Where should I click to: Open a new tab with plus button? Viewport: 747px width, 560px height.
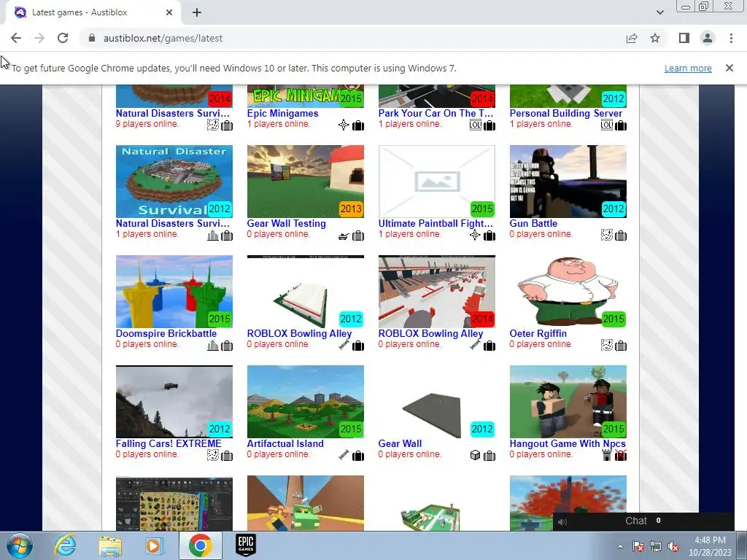click(x=197, y=12)
